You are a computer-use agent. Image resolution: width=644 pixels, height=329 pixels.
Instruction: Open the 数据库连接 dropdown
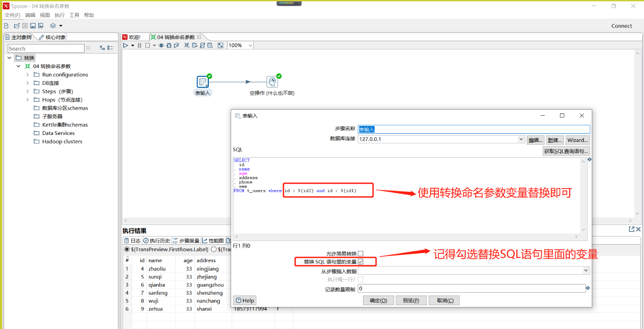coord(521,139)
